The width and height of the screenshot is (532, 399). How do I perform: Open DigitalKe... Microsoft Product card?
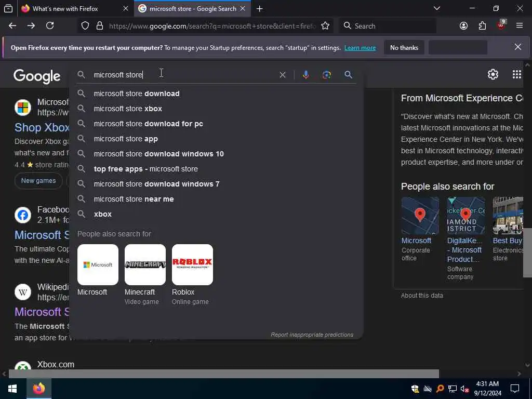click(465, 238)
